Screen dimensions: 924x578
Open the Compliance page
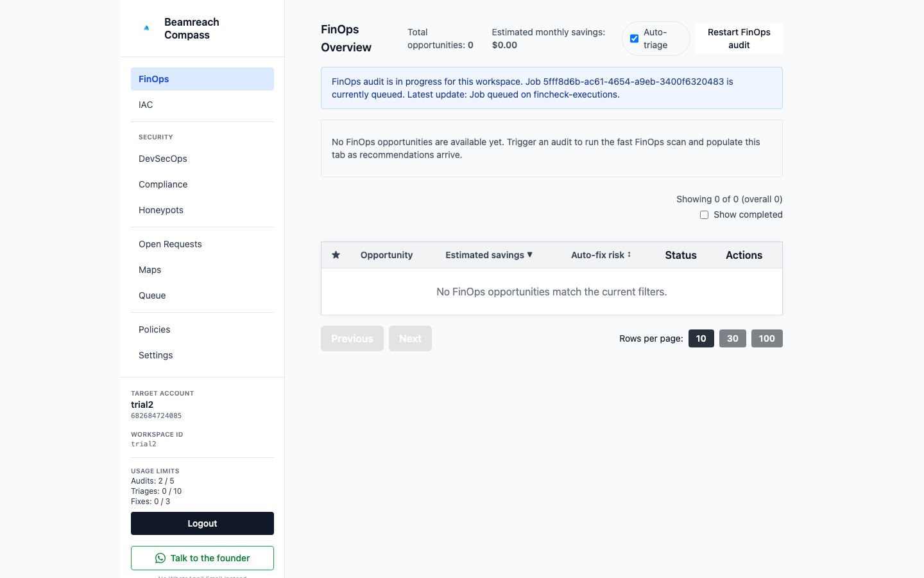click(202, 184)
